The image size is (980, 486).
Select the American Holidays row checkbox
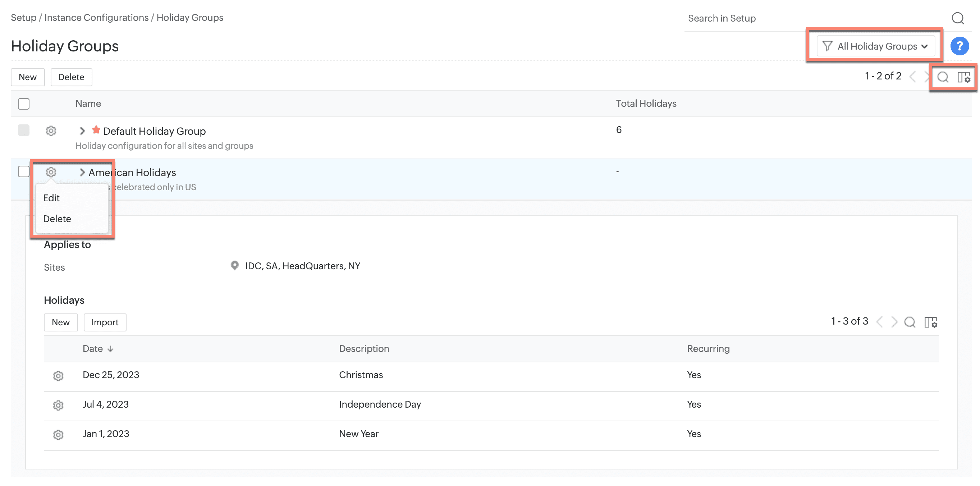24,171
